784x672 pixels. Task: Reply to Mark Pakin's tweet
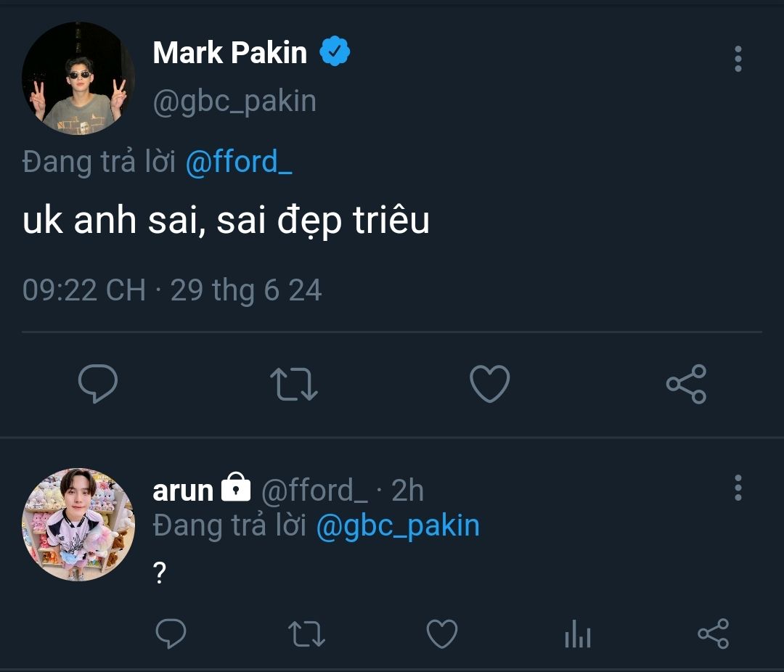click(98, 384)
